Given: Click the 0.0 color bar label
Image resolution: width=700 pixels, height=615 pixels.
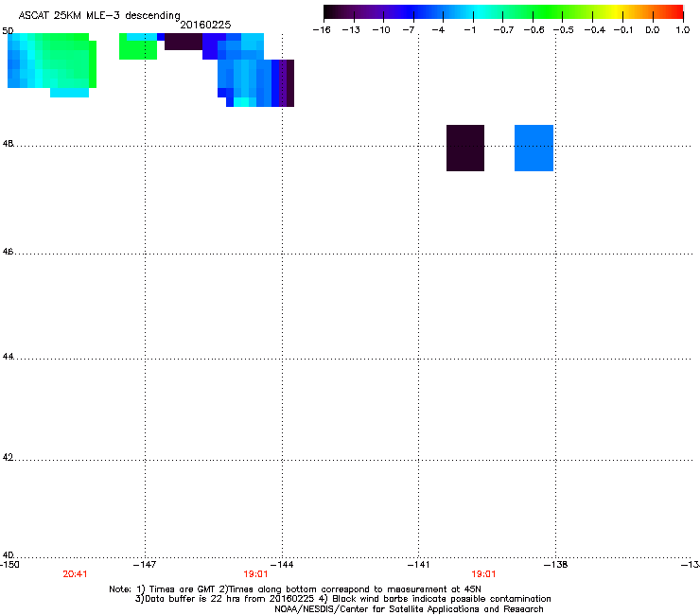Looking at the screenshot, I should [x=653, y=30].
